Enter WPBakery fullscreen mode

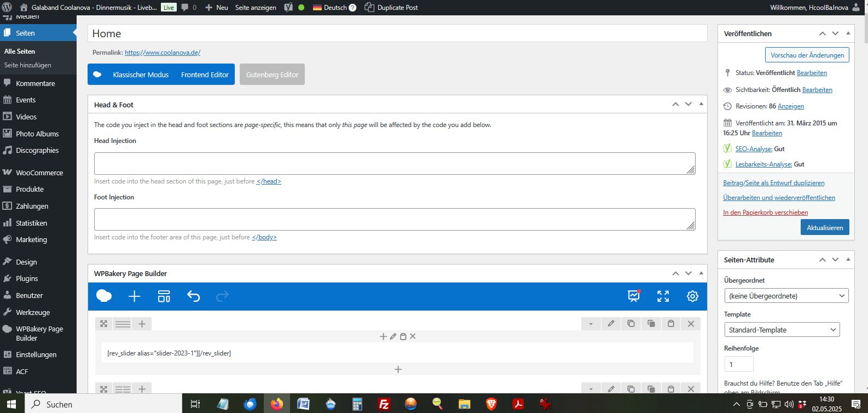[x=663, y=296]
